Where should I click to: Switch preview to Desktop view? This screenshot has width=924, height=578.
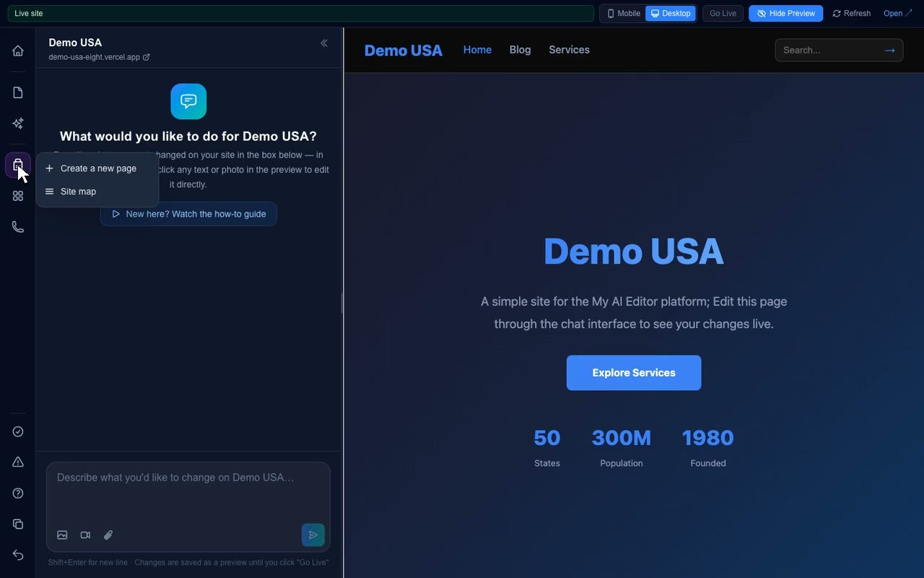click(x=671, y=14)
